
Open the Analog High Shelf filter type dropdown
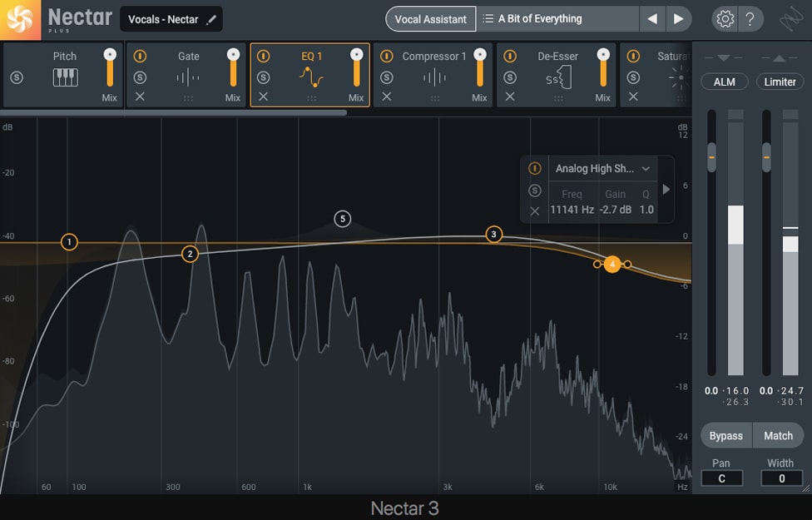click(x=603, y=168)
